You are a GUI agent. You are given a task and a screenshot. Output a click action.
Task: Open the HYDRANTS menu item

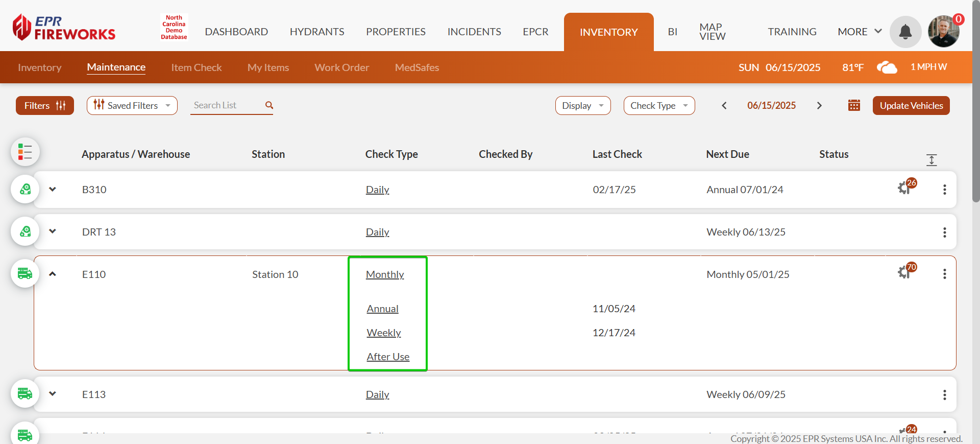click(316, 32)
